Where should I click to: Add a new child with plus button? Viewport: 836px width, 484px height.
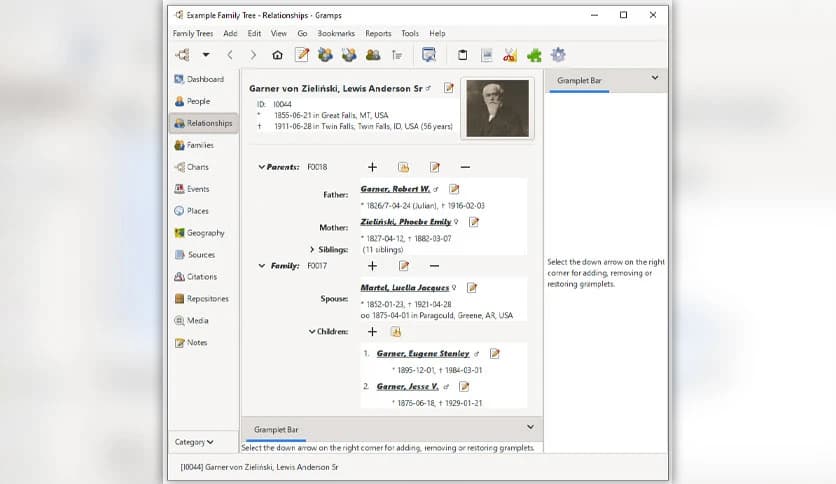point(372,332)
